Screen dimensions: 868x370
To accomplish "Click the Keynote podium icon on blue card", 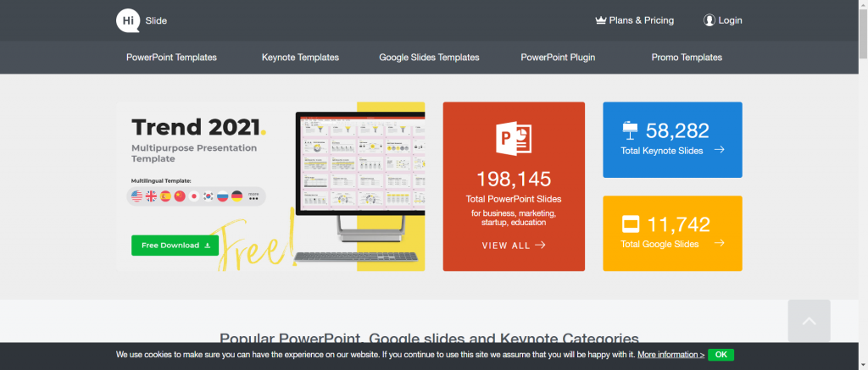I will pyautogui.click(x=630, y=131).
